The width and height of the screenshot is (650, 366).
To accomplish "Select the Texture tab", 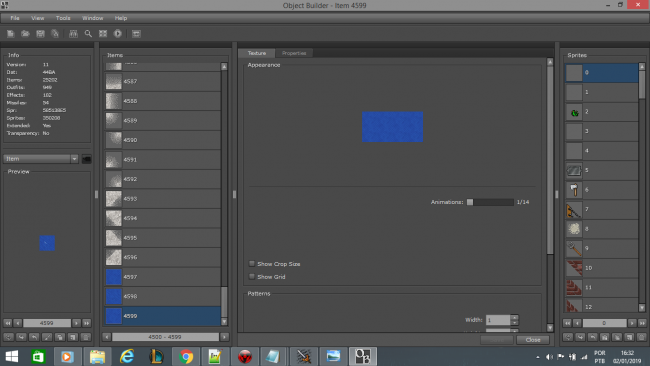I will point(257,53).
